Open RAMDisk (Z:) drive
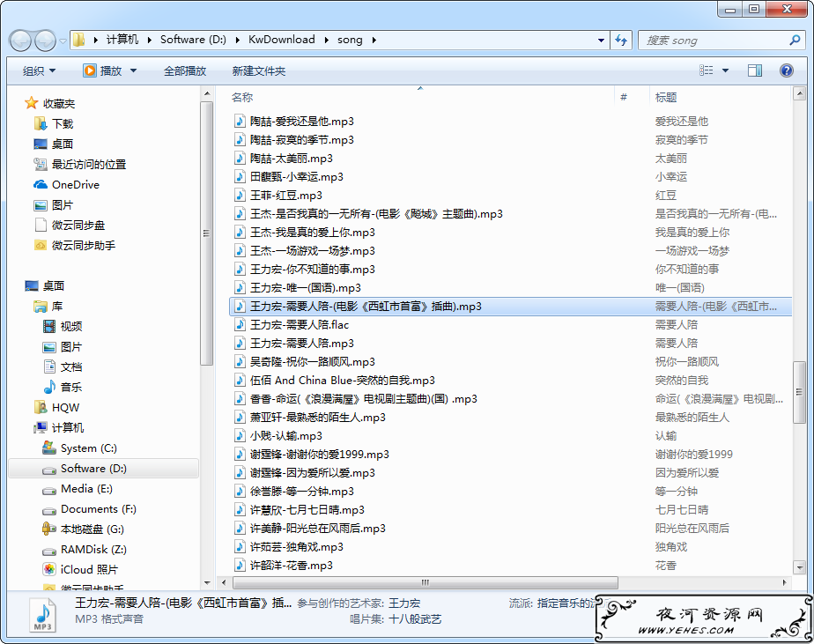 click(93, 550)
